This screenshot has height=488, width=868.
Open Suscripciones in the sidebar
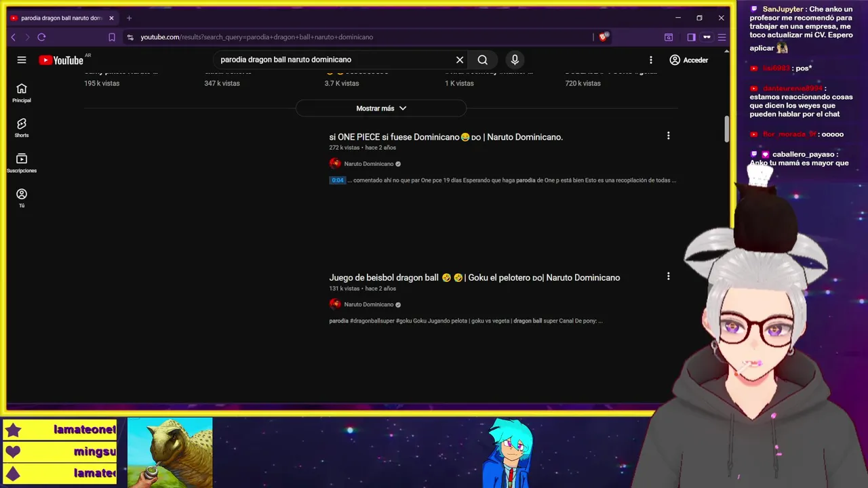pyautogui.click(x=22, y=163)
